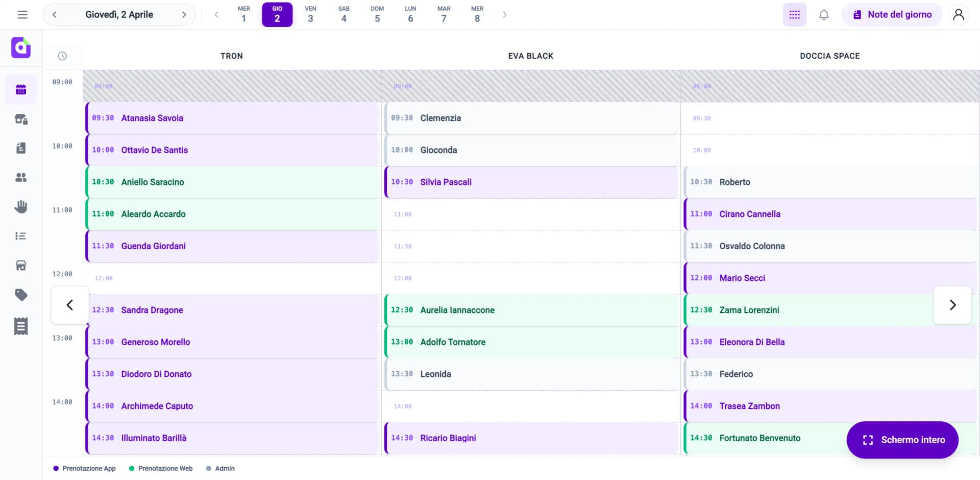Show next week of dates
Screen dimensions: 980x480
tap(505, 15)
